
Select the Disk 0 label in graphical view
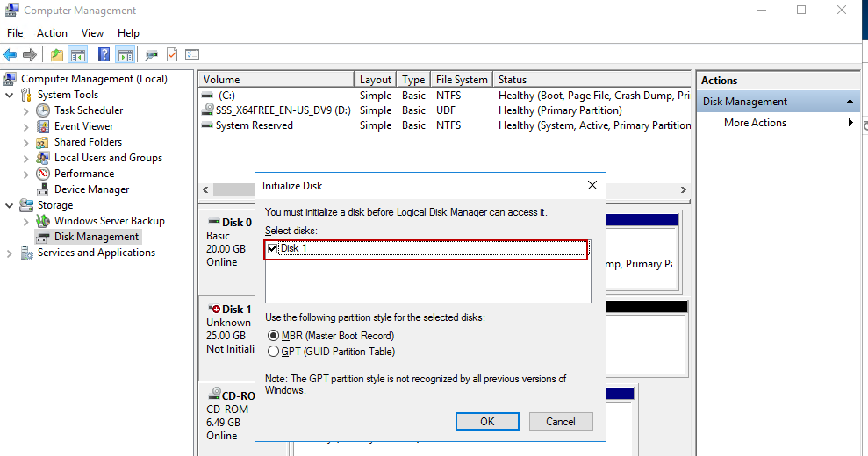tap(237, 223)
